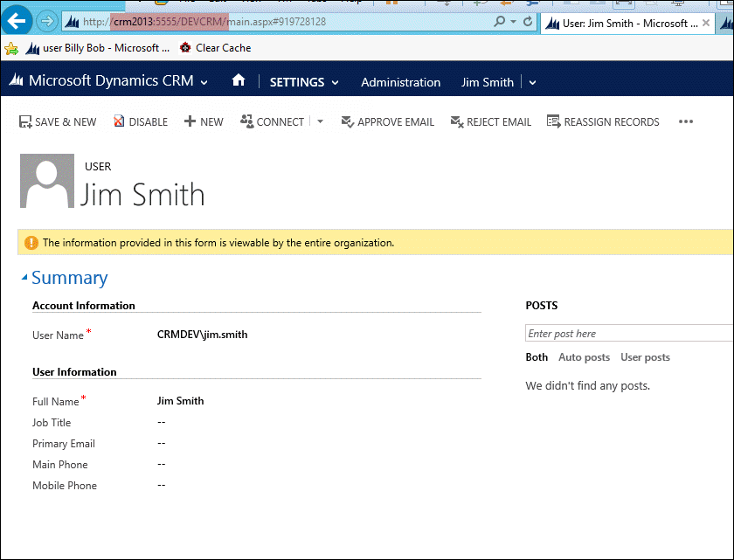Click Jim Smith in the nav bar
The image size is (734, 560).
coord(488,82)
